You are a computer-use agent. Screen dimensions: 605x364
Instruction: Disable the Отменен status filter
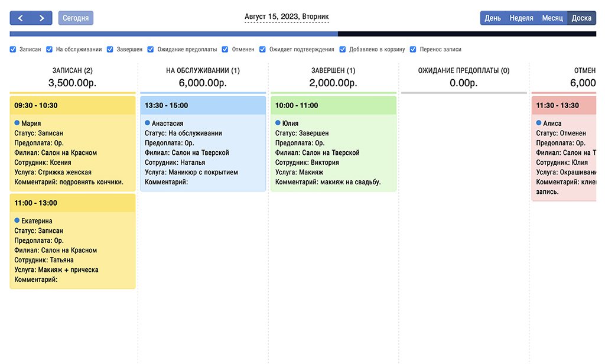pyautogui.click(x=226, y=50)
